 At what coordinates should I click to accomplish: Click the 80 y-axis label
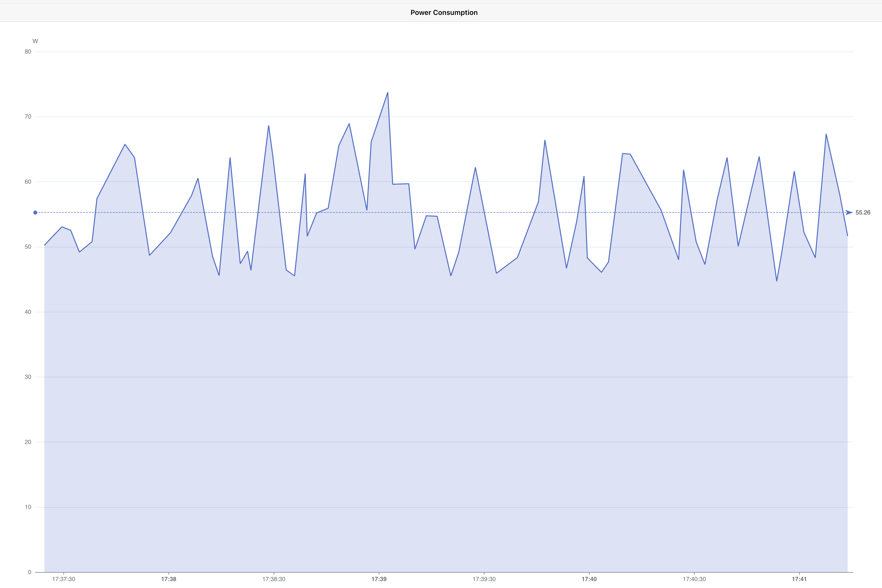coord(28,52)
